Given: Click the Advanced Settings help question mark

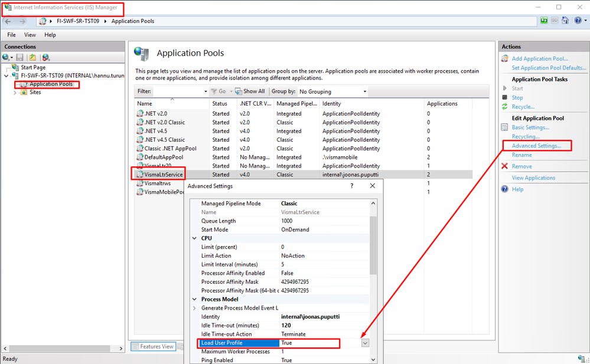Looking at the screenshot, I should point(352,186).
